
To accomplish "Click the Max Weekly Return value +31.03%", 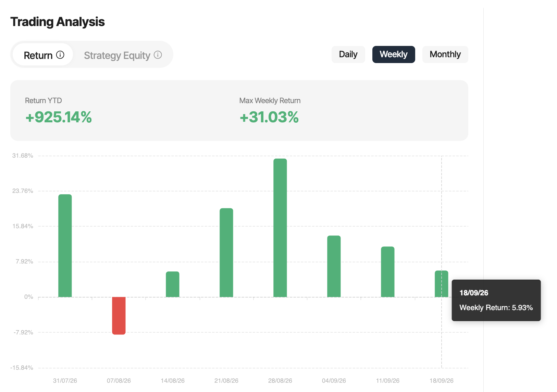I will [269, 117].
